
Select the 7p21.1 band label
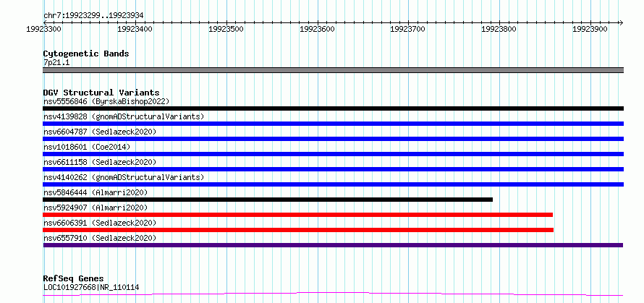56,62
